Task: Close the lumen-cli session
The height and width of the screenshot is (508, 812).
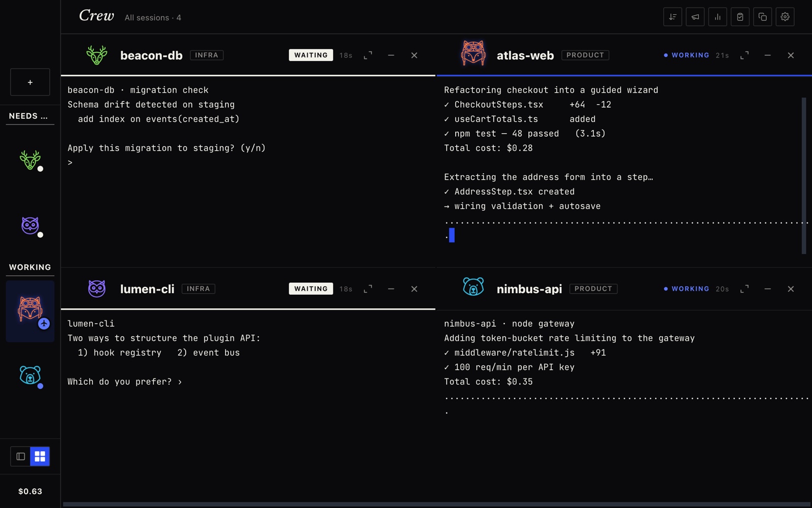Action: 414,289
